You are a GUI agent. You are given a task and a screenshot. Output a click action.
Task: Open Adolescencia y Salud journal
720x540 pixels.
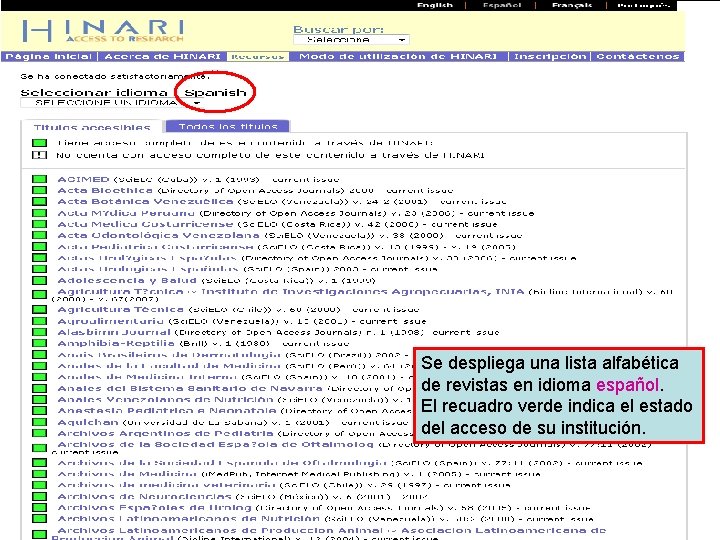click(x=127, y=280)
